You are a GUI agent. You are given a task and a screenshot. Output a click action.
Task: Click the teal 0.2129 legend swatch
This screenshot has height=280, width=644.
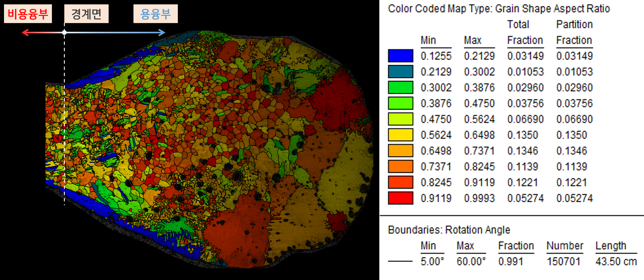tap(400, 72)
